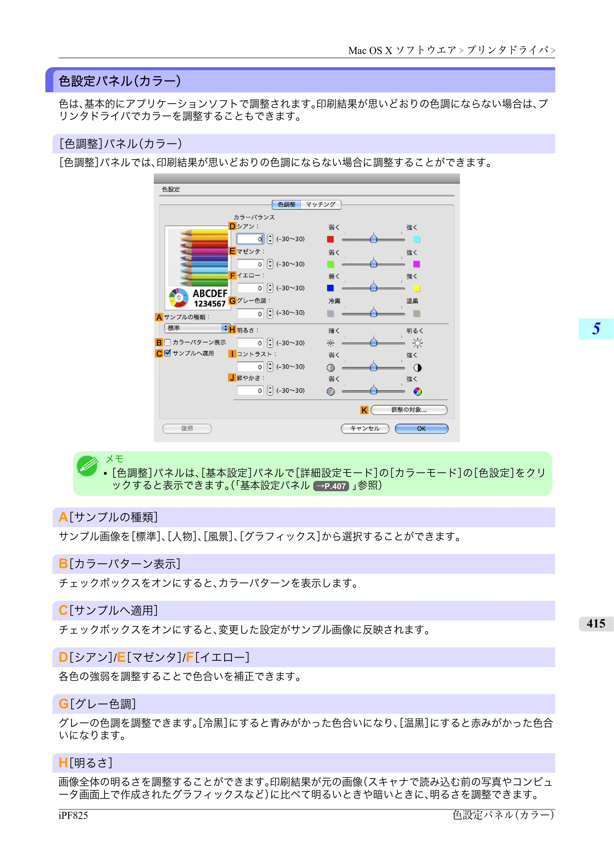Click the Saturation (鮮やかさ) value input field
Viewport: 614px width, 868px height.
(x=250, y=391)
